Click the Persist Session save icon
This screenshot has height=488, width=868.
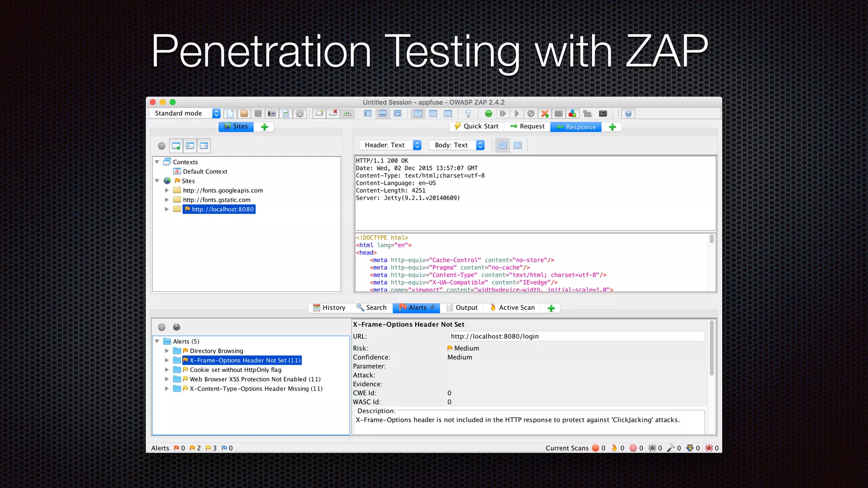point(258,114)
